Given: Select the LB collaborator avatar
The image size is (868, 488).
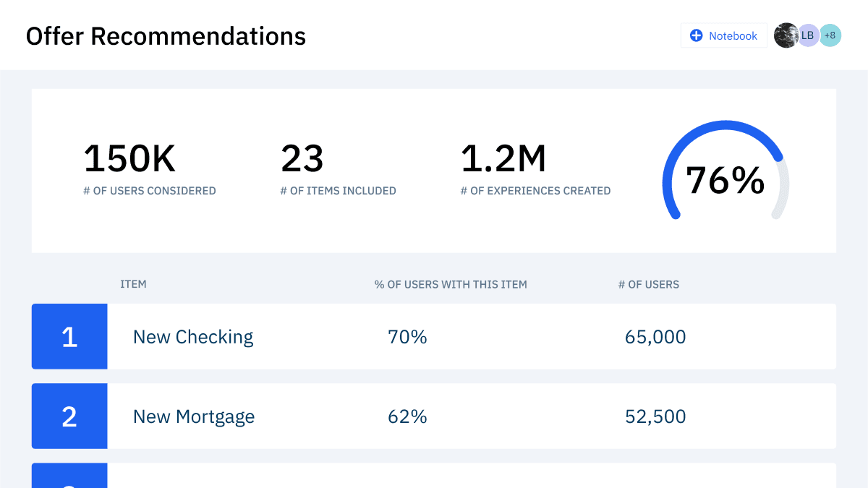Looking at the screenshot, I should click(808, 35).
